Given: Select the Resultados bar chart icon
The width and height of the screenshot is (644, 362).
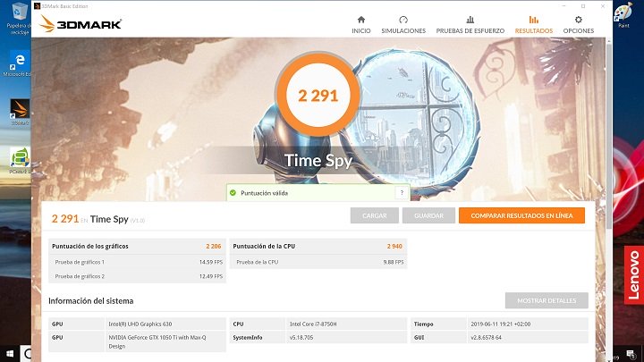Looking at the screenshot, I should 533,24.
